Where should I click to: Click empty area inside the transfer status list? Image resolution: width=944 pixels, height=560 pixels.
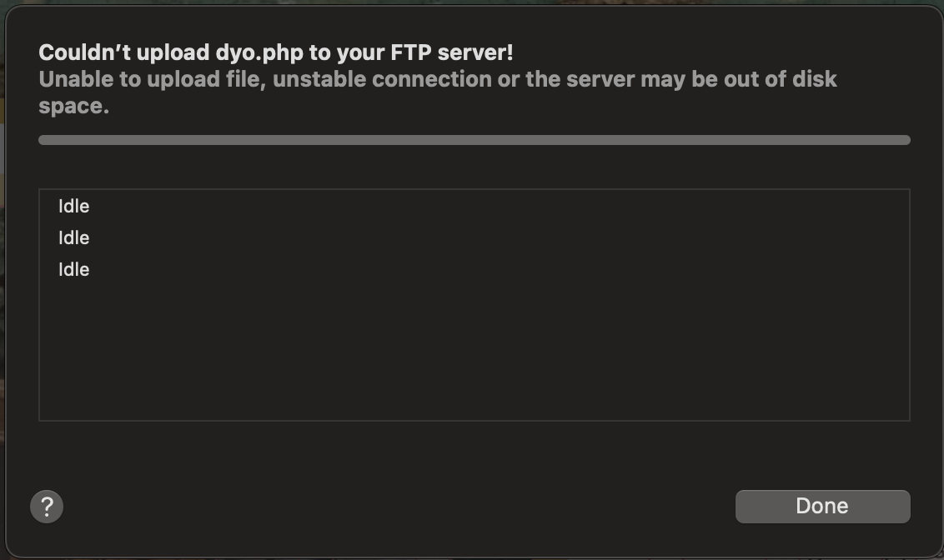pyautogui.click(x=474, y=350)
